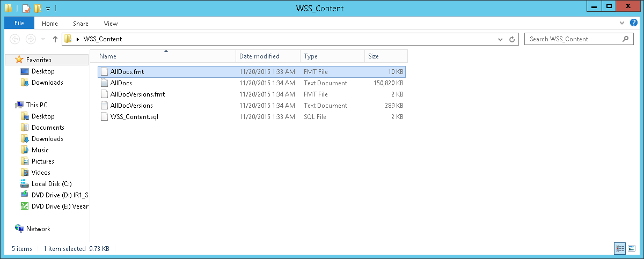644x259 pixels.
Task: Click the Search WSS_Content field
Action: 572,39
